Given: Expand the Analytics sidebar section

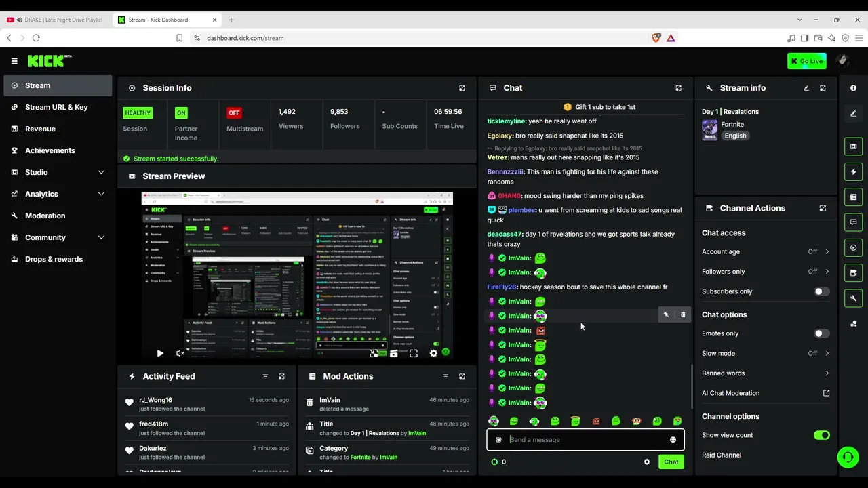Looking at the screenshot, I should (101, 194).
